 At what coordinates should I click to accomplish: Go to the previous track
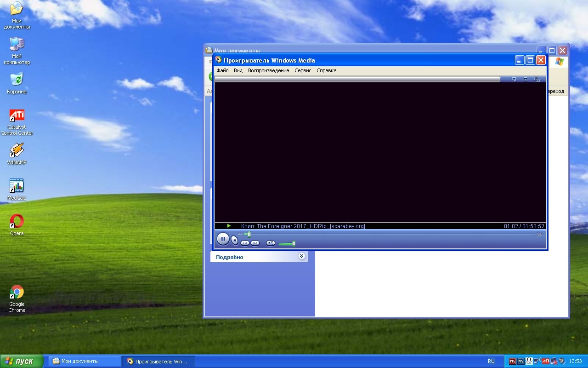pyautogui.click(x=245, y=243)
